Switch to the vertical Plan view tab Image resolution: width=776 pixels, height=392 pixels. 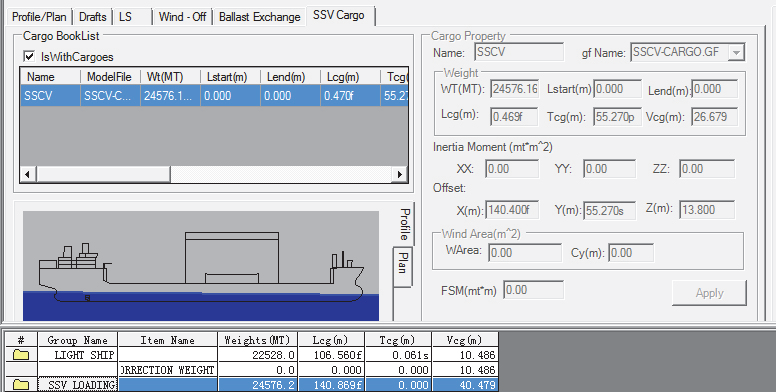(403, 266)
